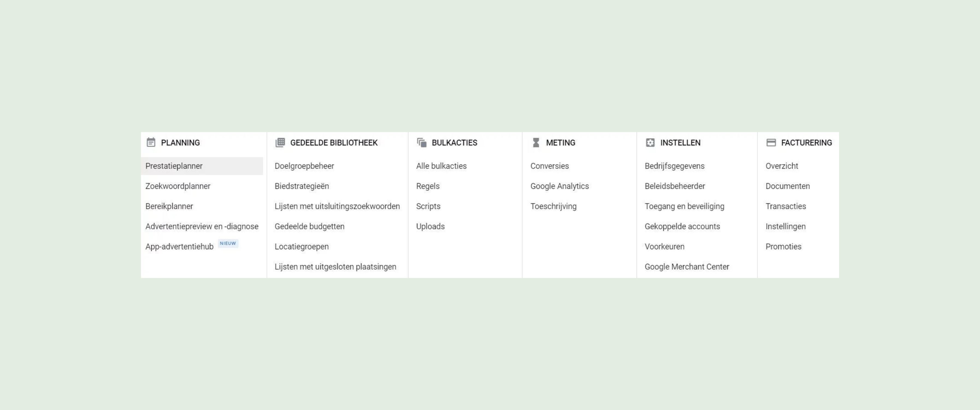
Task: Open Google Merchant Center
Action: pyautogui.click(x=687, y=267)
